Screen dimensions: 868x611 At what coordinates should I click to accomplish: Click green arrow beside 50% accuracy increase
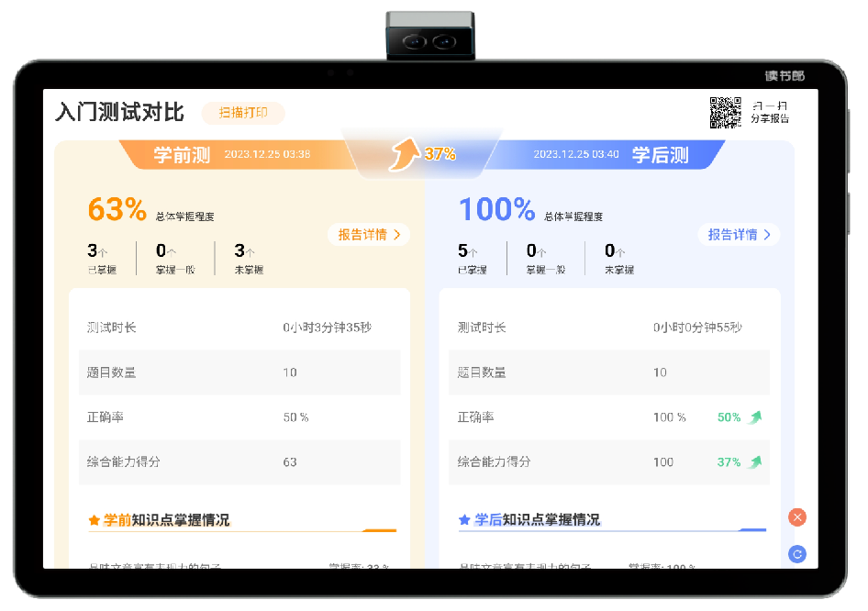(755, 417)
